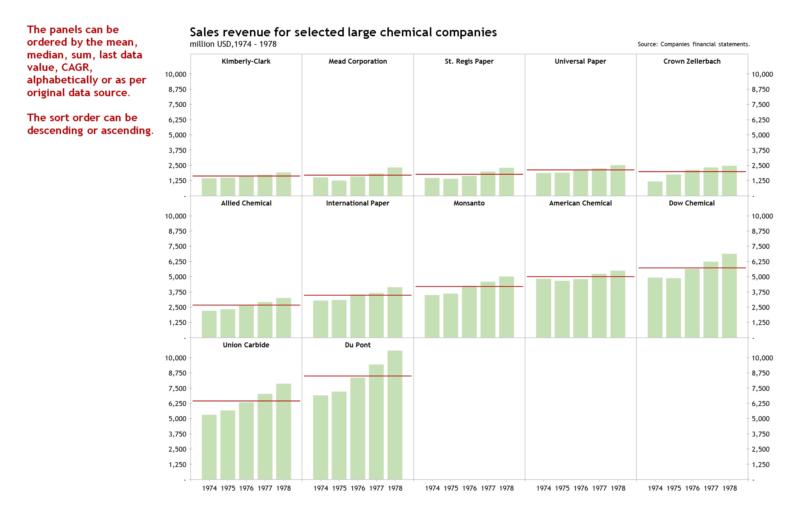Image resolution: width=812 pixels, height=506 pixels.
Task: Click the 1974 bar in Union Carbide panel
Action: pyautogui.click(x=209, y=447)
